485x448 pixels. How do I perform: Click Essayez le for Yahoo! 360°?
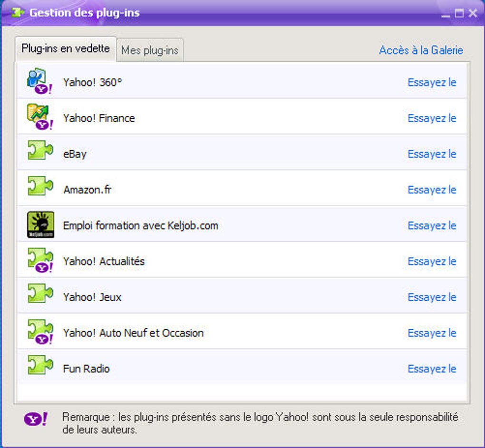point(432,83)
